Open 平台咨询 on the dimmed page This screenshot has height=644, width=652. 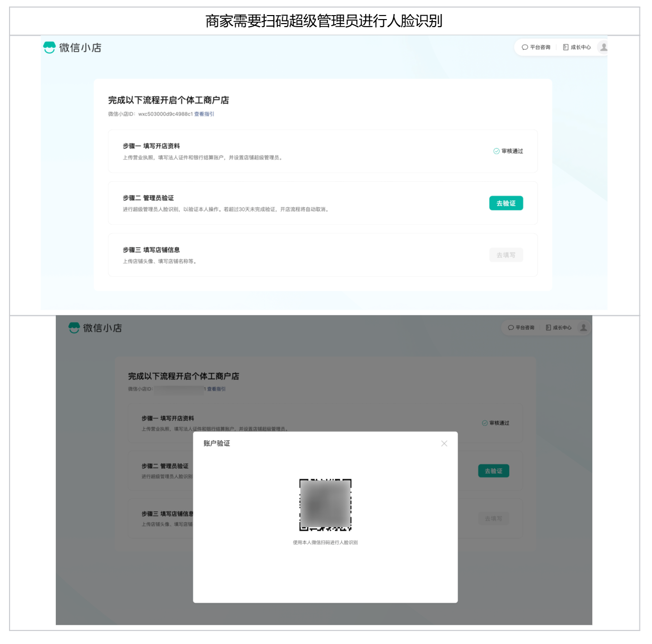click(521, 328)
